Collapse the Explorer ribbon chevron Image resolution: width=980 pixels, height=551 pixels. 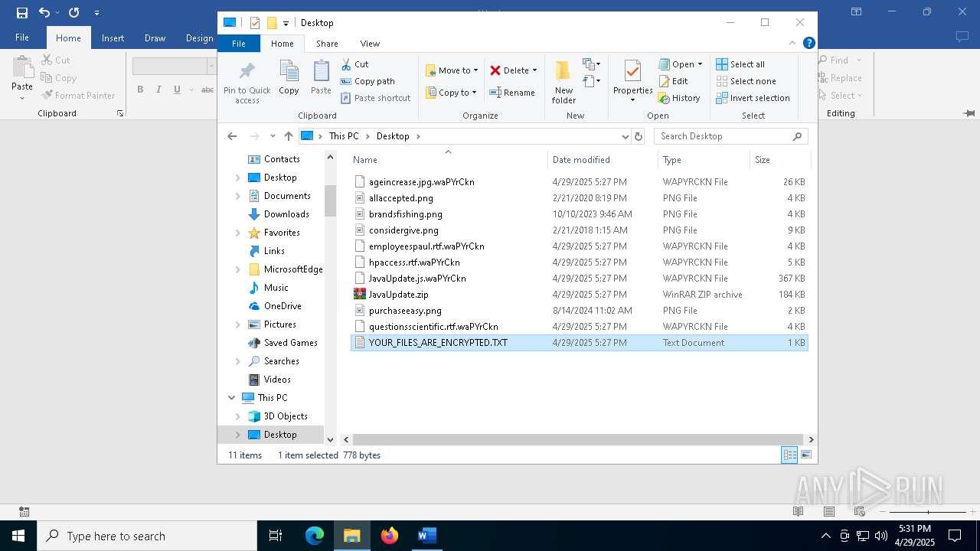(792, 43)
